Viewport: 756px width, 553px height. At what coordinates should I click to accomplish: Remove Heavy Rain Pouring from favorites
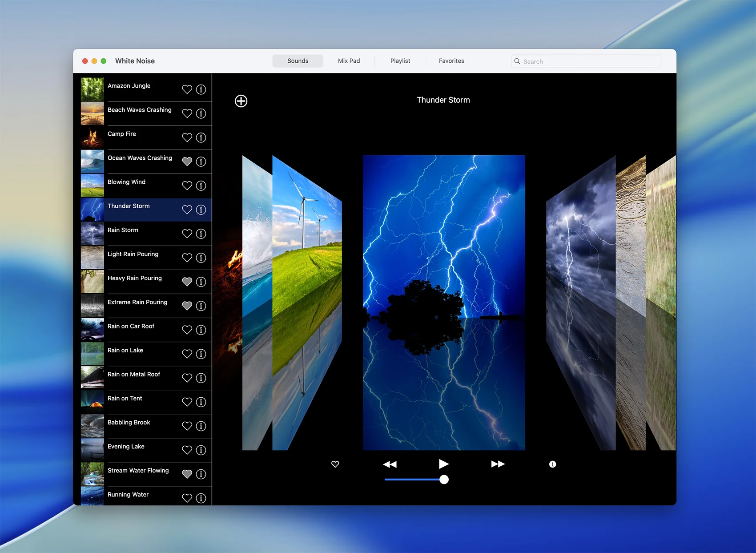(187, 282)
